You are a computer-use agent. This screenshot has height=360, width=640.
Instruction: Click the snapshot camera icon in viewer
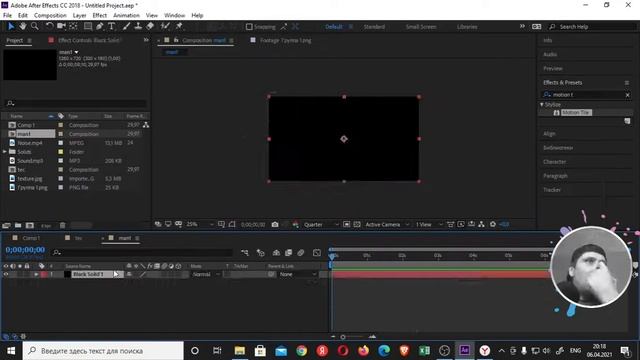[x=275, y=224]
